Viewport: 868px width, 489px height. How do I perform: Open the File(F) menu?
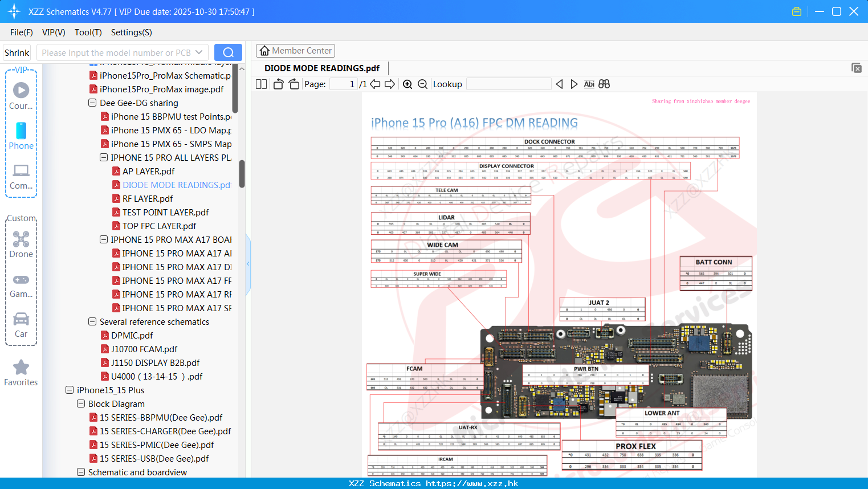[22, 32]
